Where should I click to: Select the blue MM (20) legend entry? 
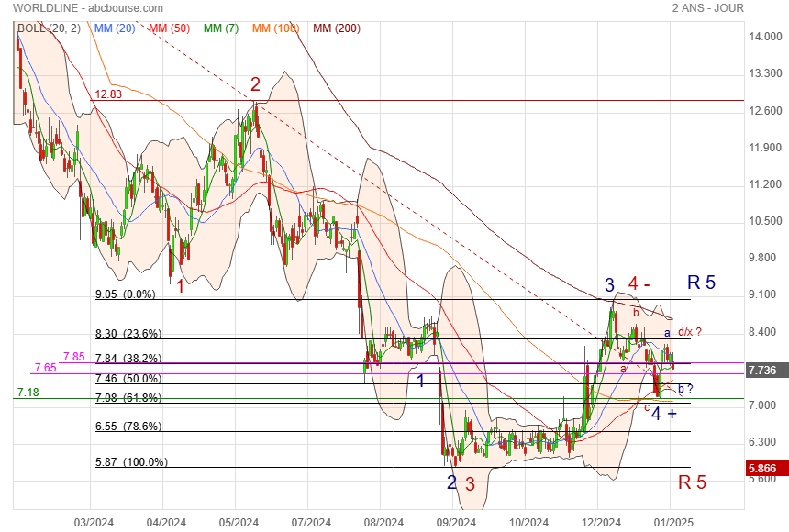pyautogui.click(x=115, y=28)
